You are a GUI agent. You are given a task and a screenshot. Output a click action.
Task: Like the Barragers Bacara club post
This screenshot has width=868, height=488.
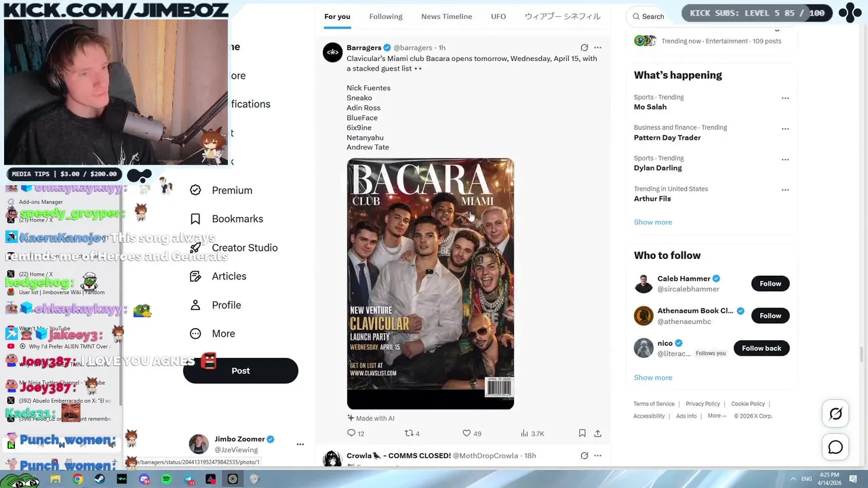471,433
